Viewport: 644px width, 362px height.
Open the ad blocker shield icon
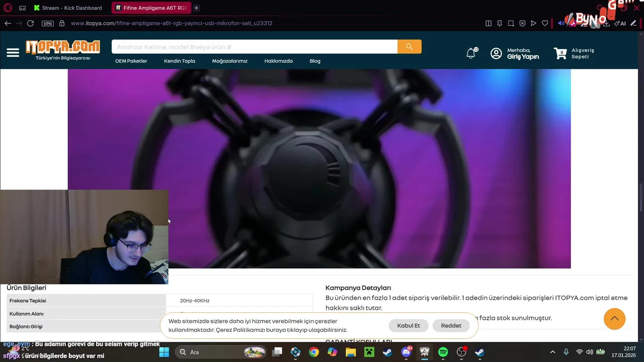522,23
